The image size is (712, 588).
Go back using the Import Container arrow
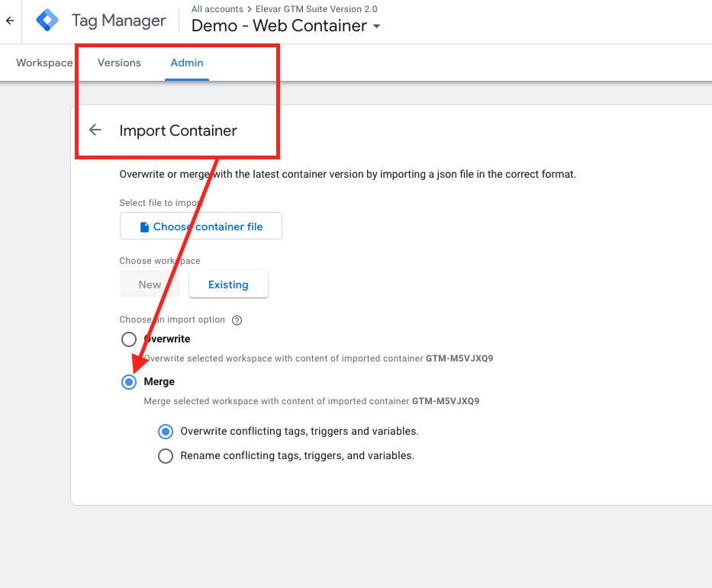95,130
